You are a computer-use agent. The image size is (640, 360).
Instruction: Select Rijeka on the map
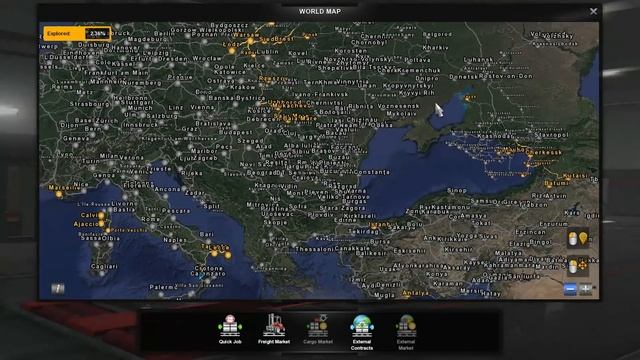tap(192, 173)
